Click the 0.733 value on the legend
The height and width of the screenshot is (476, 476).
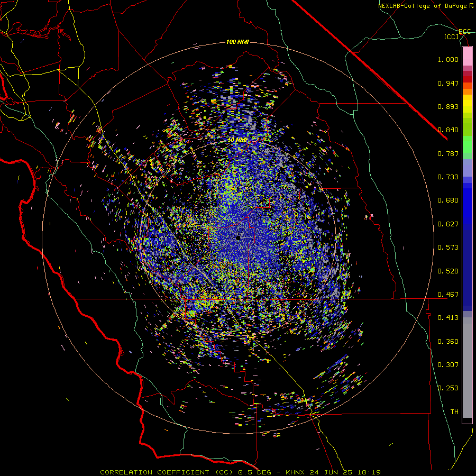click(x=448, y=177)
